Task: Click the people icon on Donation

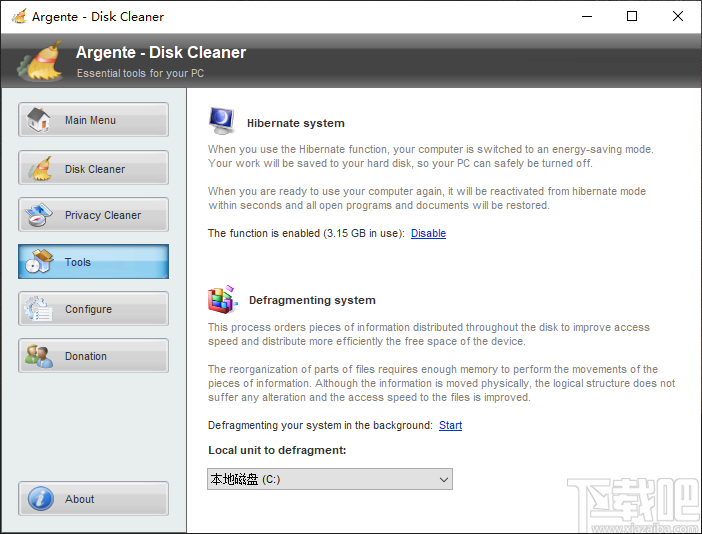Action: click(x=39, y=356)
